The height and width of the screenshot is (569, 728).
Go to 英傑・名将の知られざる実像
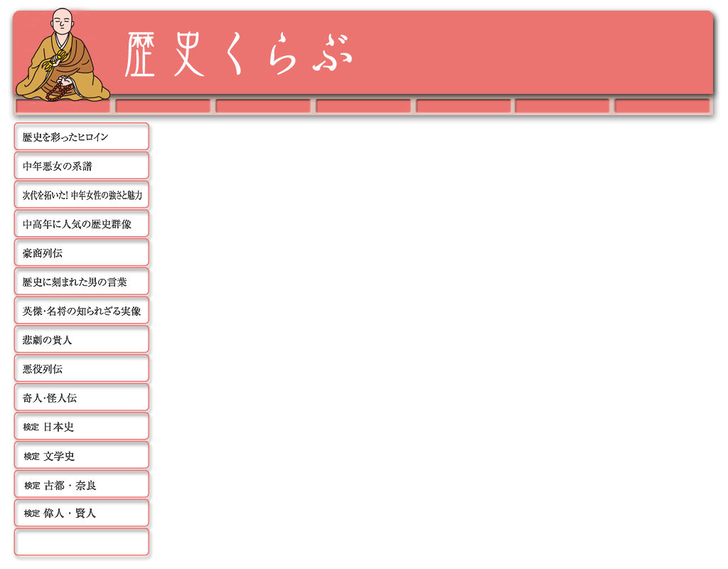(x=82, y=311)
